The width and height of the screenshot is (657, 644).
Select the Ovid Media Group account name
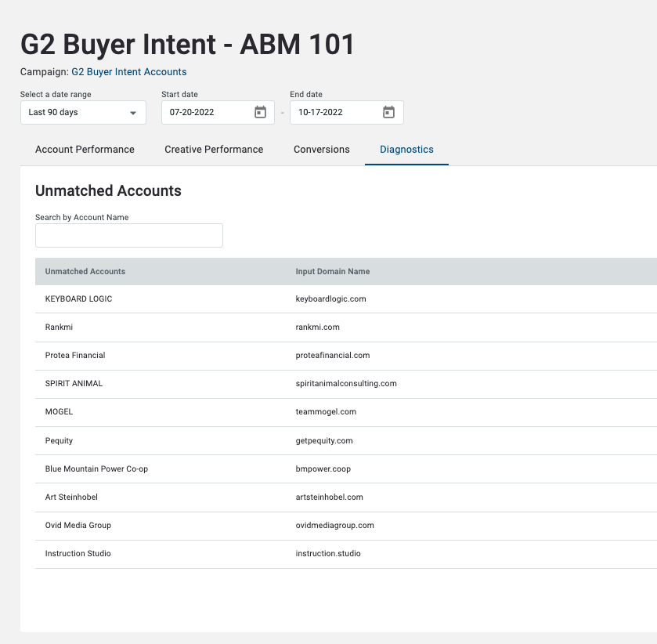click(x=78, y=526)
